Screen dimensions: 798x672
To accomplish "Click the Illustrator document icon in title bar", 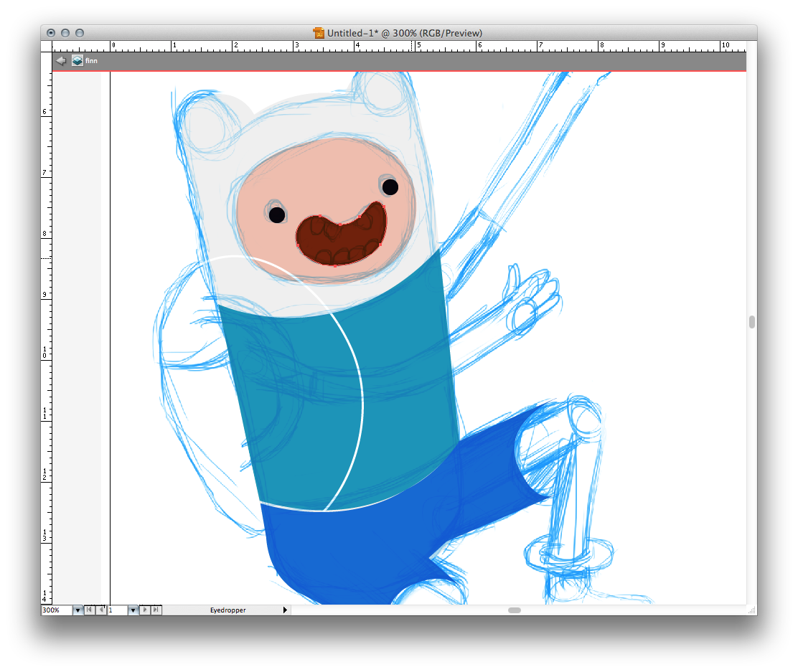I will (319, 33).
